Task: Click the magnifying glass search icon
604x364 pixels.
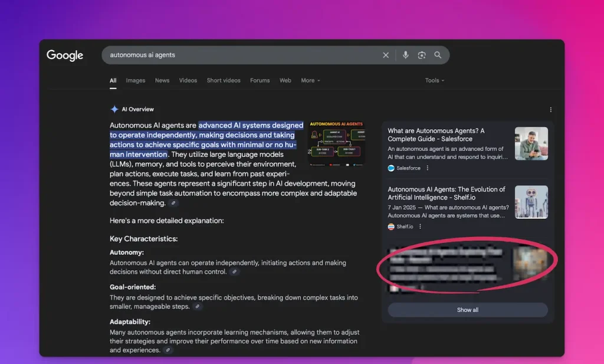Action: pyautogui.click(x=438, y=55)
